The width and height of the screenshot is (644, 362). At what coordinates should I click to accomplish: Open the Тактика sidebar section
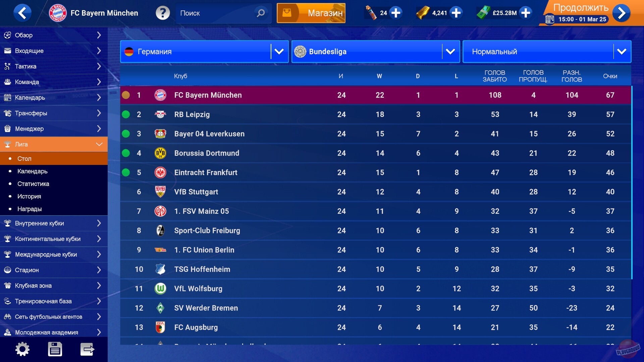pyautogui.click(x=54, y=66)
